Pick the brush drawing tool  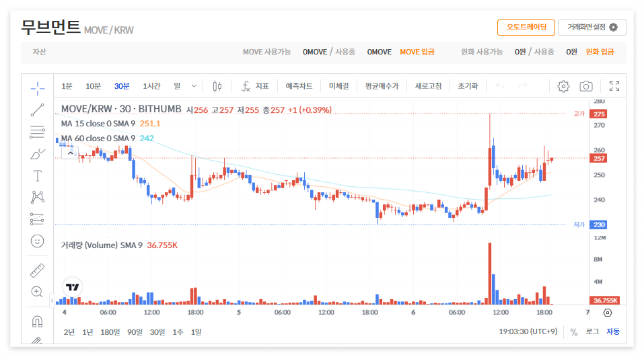coord(38,154)
